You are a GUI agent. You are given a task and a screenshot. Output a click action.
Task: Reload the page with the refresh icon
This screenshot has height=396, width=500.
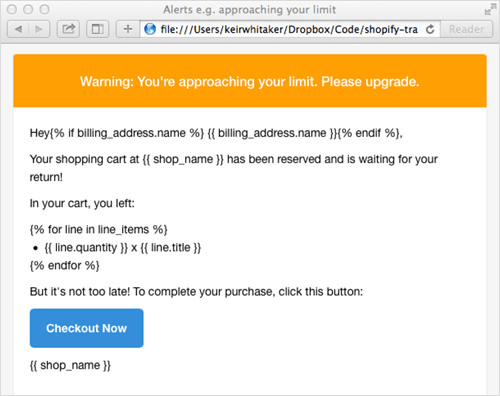click(430, 29)
